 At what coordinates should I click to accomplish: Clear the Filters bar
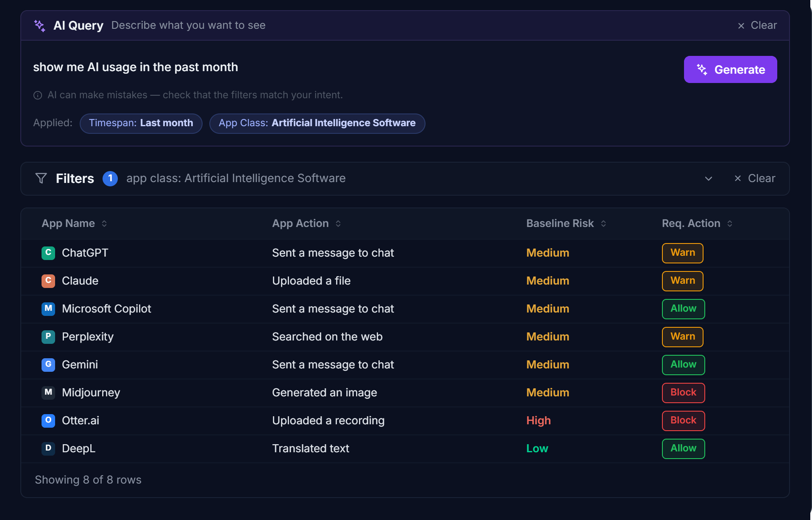755,178
